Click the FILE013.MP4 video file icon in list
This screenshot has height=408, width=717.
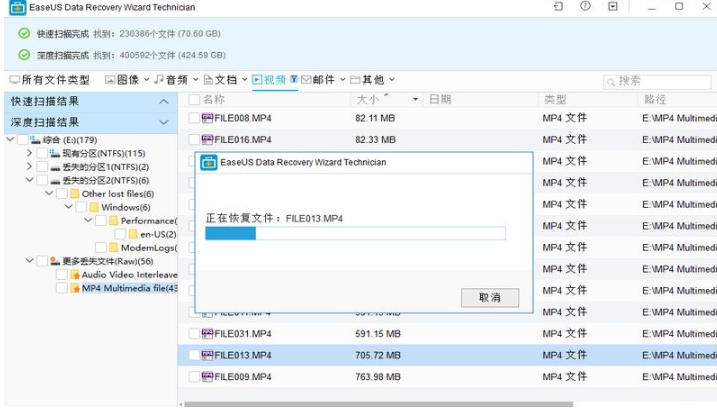click(x=208, y=355)
